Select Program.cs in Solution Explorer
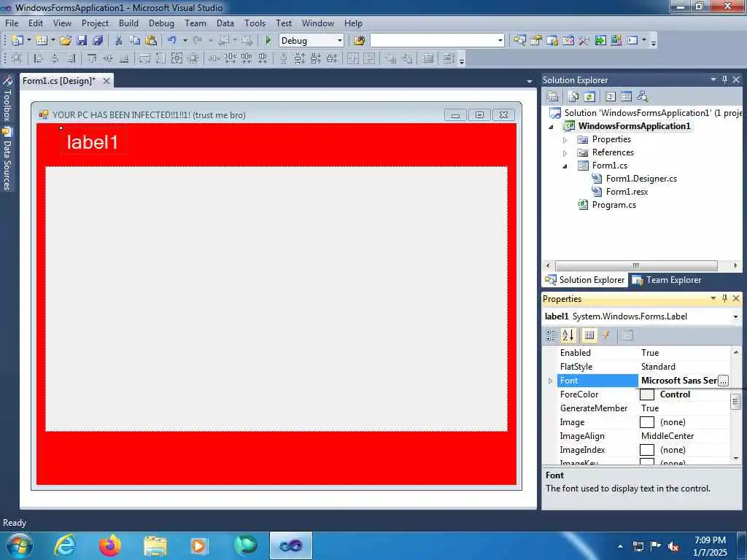Viewport: 747px width, 560px height. [x=614, y=205]
